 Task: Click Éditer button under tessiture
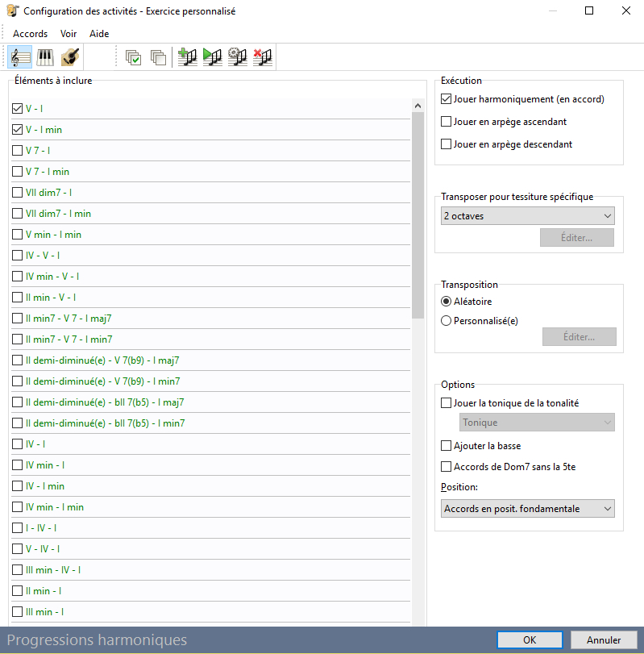point(577,237)
